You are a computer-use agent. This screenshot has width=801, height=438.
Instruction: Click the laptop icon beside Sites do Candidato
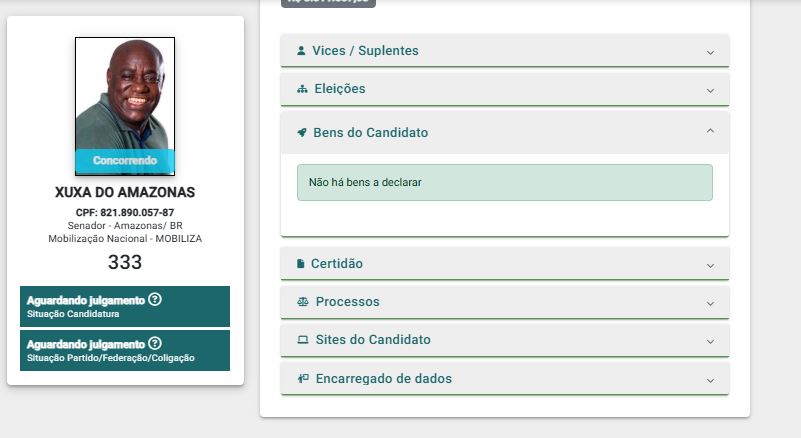(x=303, y=340)
